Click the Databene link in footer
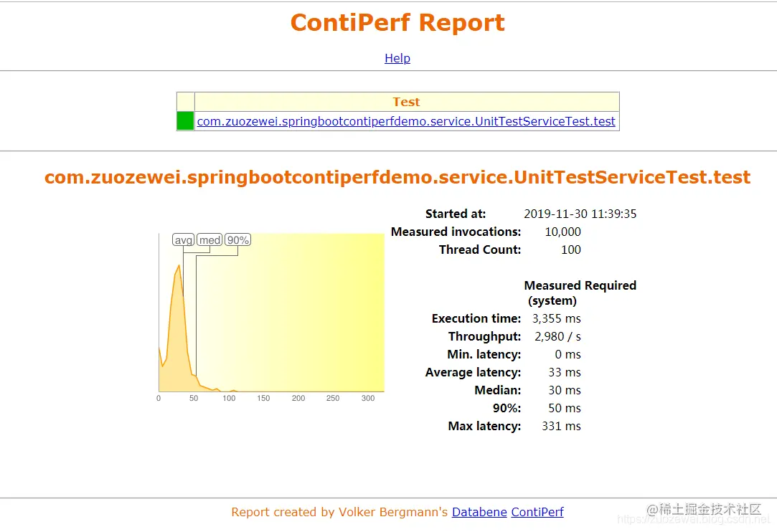777x532 pixels. click(479, 512)
